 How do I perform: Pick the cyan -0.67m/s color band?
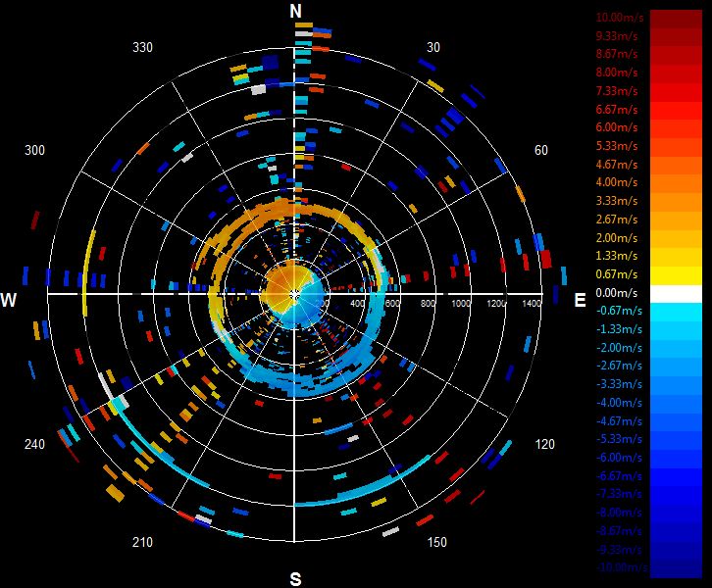pos(676,312)
